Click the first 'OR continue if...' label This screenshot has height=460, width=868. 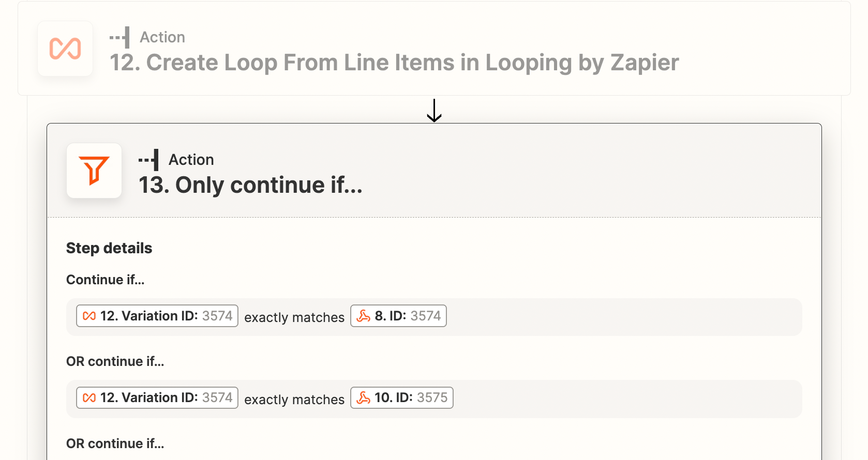[115, 361]
